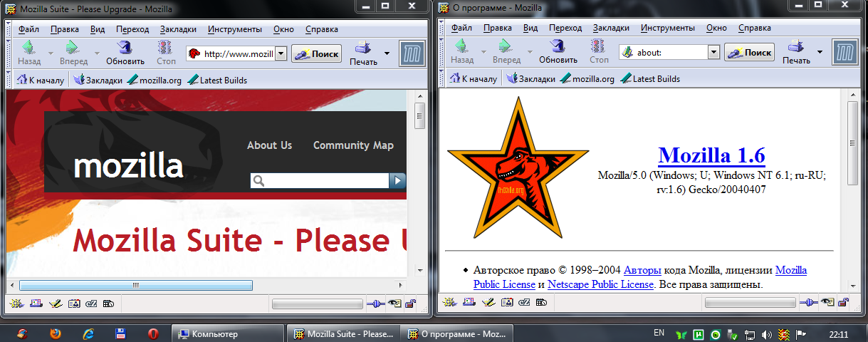Click the security padlock in О программе status bar

click(x=844, y=303)
